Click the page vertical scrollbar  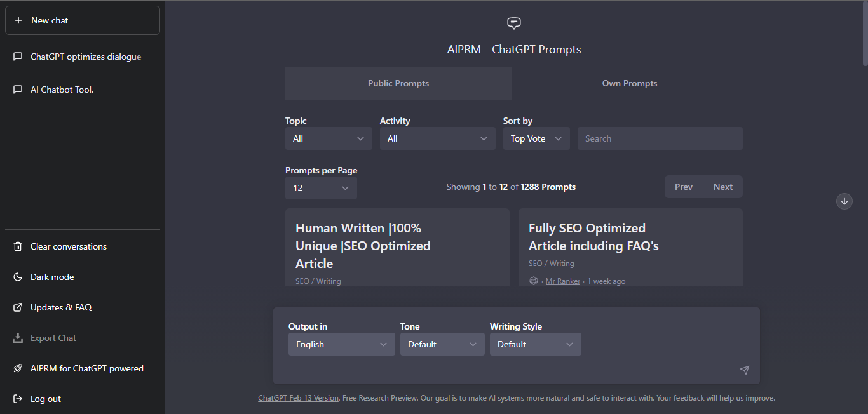[x=864, y=33]
